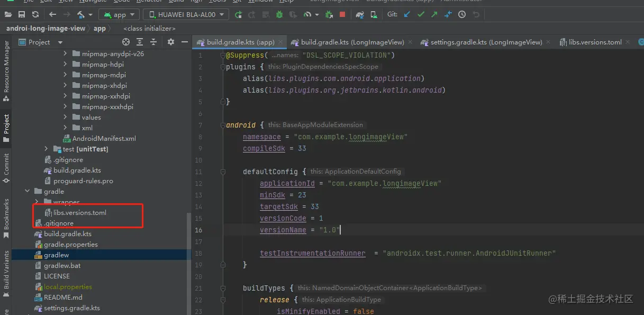The height and width of the screenshot is (315, 644).
Task: Toggle the Bookmarks tool window
Action: click(6, 219)
